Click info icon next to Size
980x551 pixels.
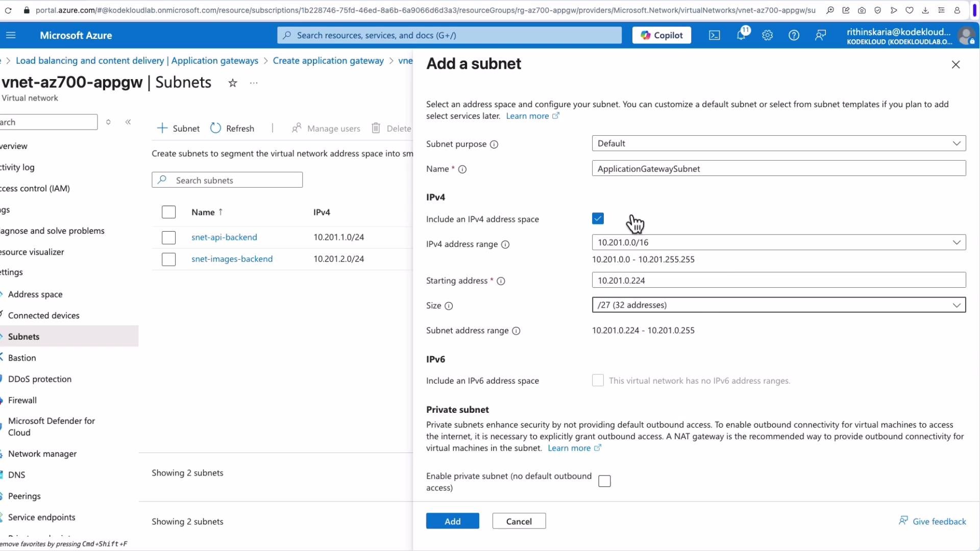coord(449,306)
